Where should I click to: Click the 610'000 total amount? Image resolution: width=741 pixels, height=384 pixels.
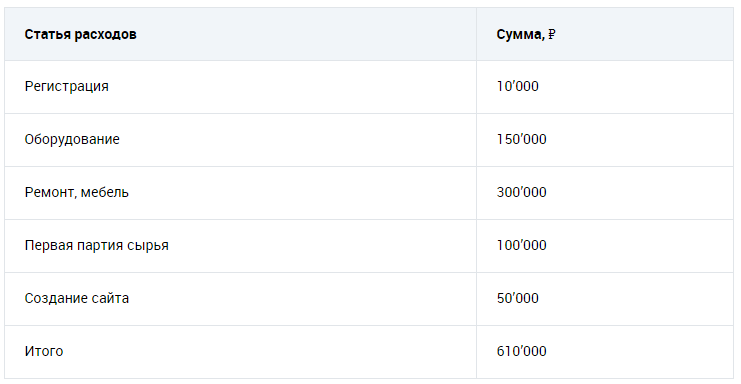click(x=521, y=351)
